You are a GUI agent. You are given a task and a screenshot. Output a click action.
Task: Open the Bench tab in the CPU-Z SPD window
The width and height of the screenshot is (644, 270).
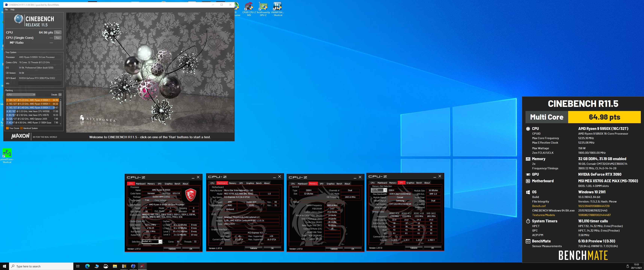pyautogui.click(x=419, y=183)
